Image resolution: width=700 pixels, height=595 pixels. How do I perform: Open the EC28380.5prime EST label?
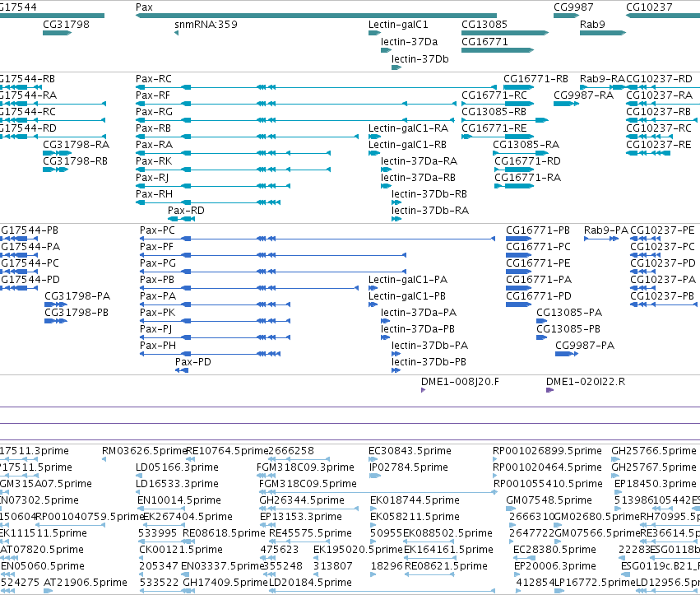tap(555, 550)
